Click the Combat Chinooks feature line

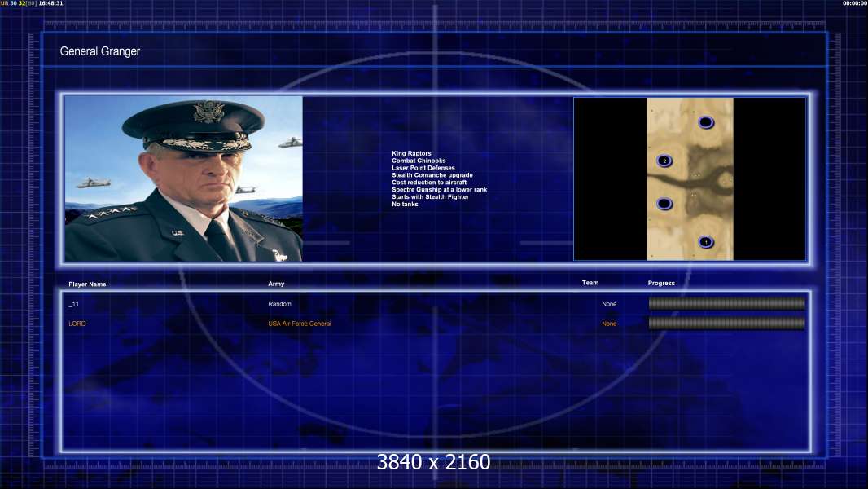point(419,161)
